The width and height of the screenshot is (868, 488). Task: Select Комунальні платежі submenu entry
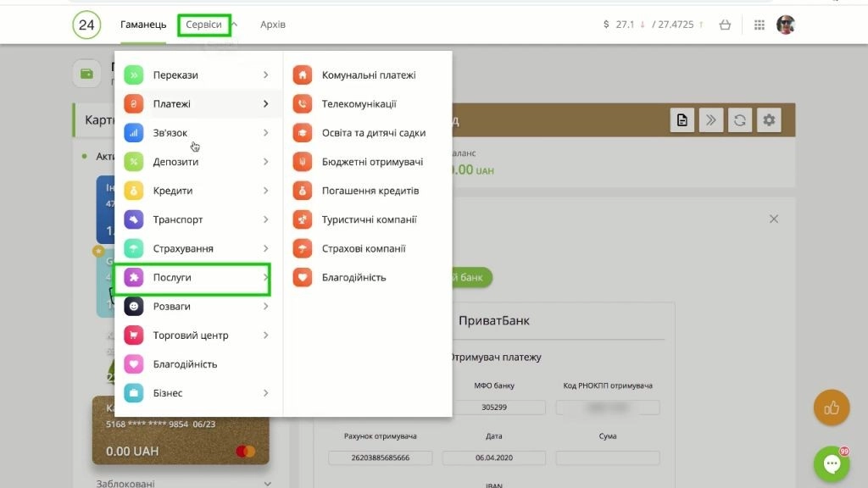tap(368, 75)
